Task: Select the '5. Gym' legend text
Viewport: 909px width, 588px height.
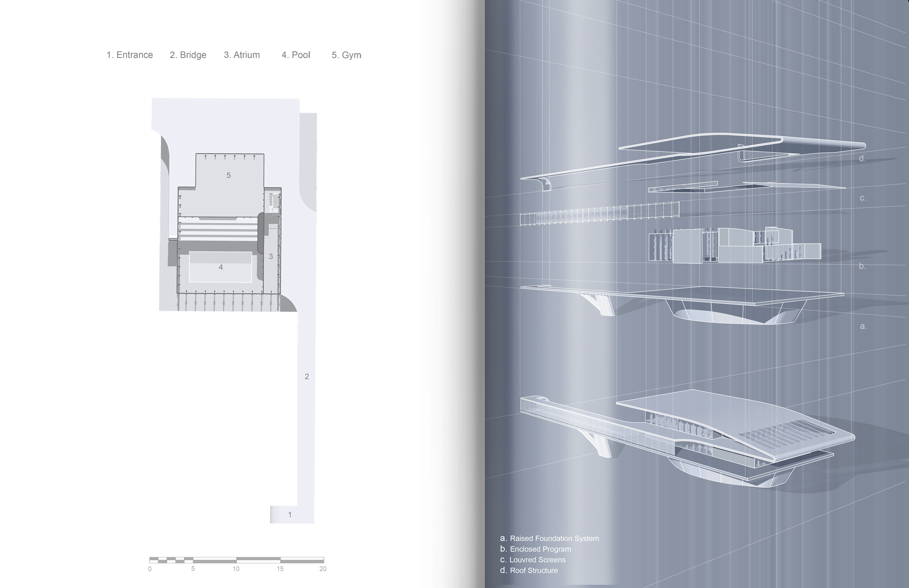Action: [346, 55]
